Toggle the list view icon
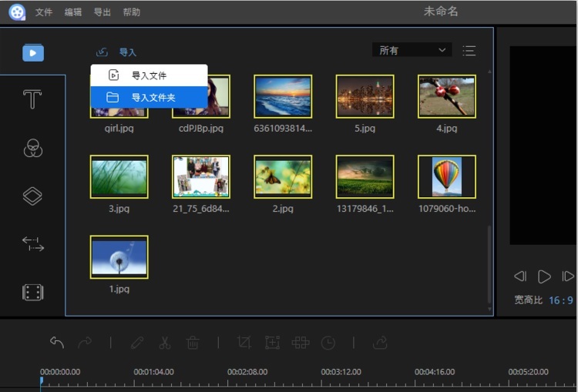Viewport: 578px width, 392px height. [469, 51]
